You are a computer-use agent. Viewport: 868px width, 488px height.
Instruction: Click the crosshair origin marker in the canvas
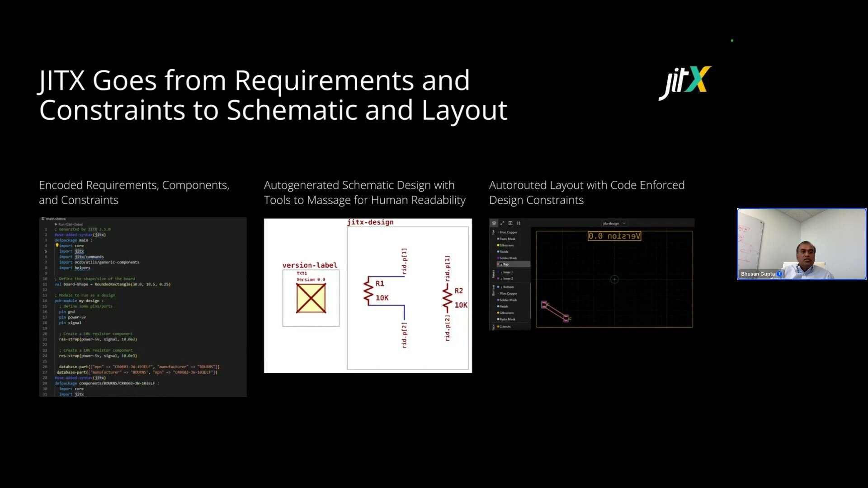(614, 279)
